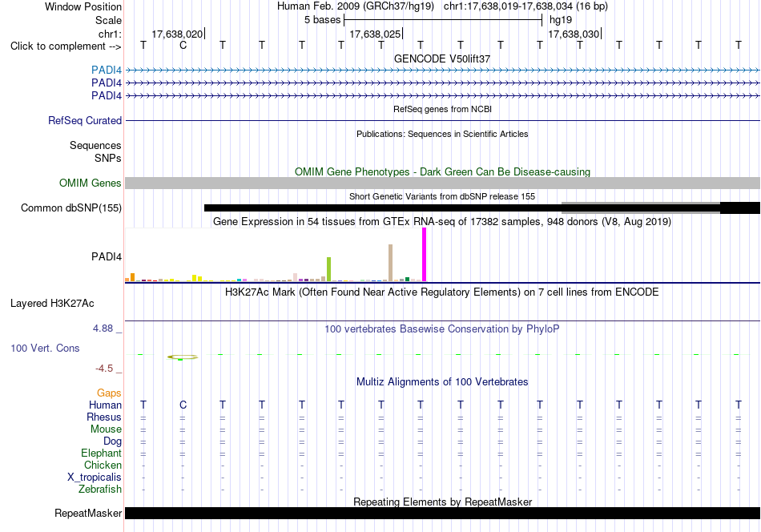
Task: Click the Sequences track label
Action: tap(95, 145)
